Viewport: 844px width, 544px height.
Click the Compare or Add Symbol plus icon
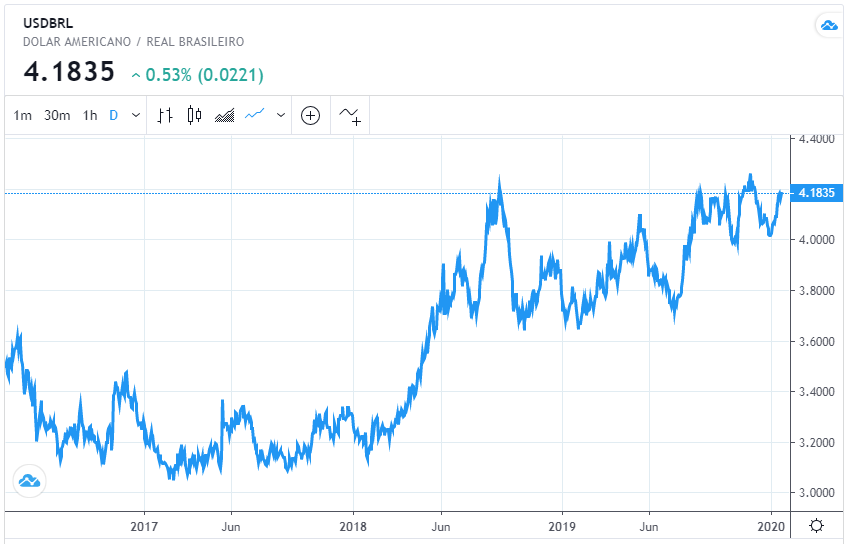click(311, 115)
